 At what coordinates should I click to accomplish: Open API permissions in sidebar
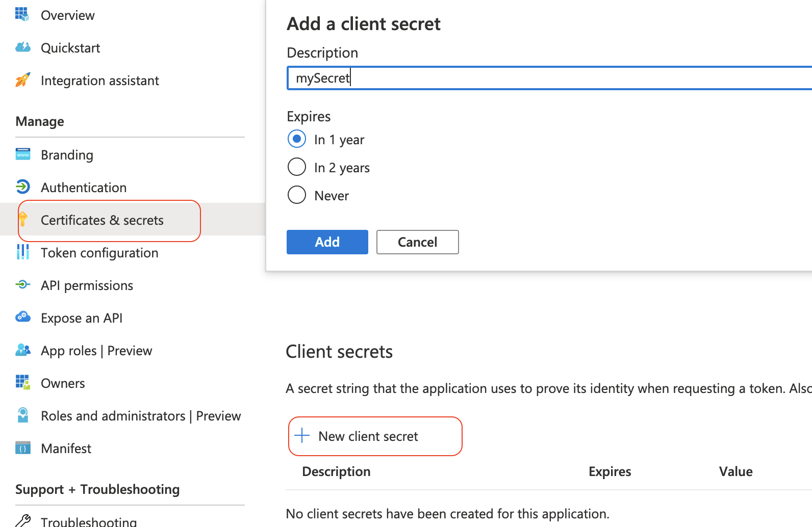point(87,285)
